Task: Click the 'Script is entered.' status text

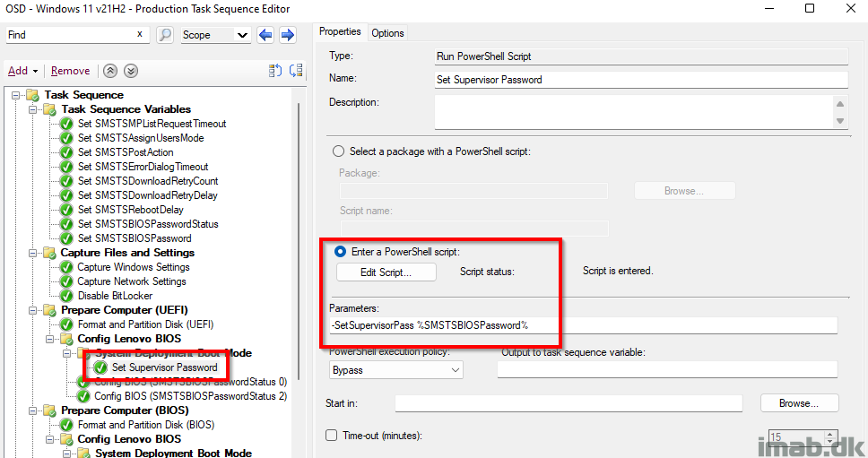Action: pos(618,271)
